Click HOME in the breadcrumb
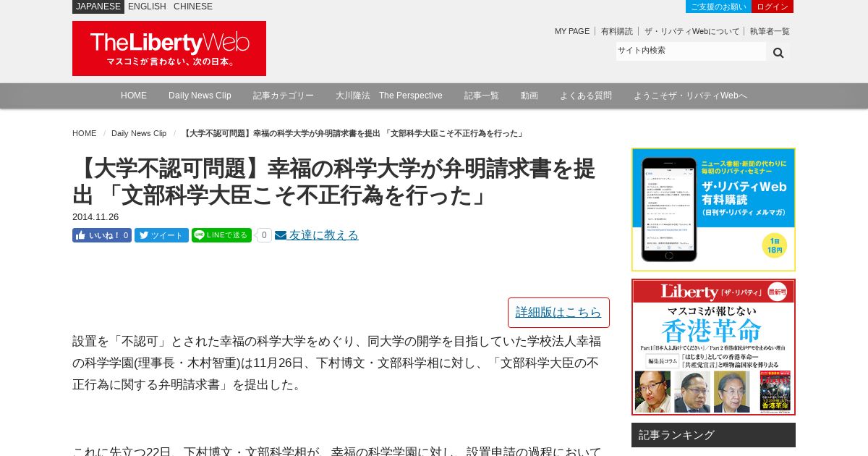The height and width of the screenshot is (456, 868). tap(84, 133)
